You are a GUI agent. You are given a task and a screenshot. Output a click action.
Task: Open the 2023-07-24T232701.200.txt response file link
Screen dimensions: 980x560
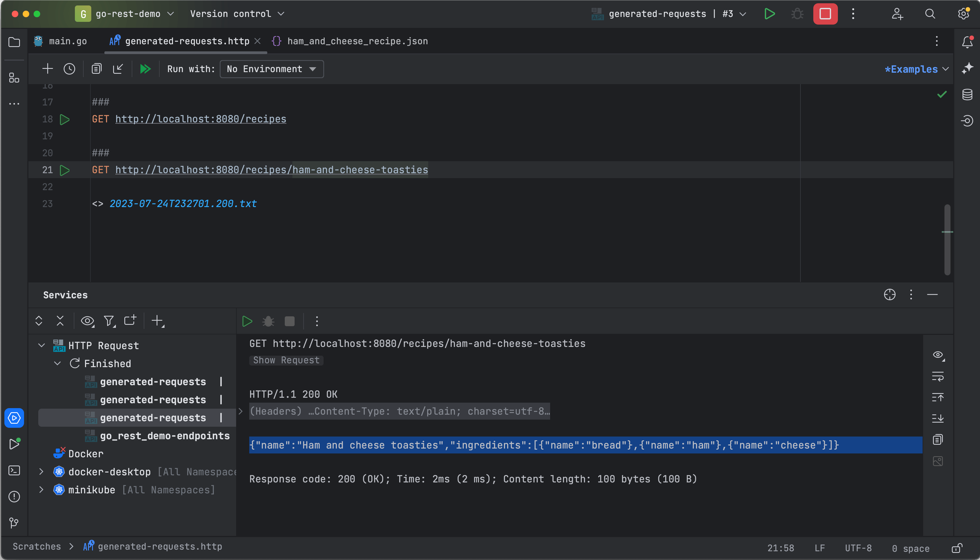click(x=182, y=204)
